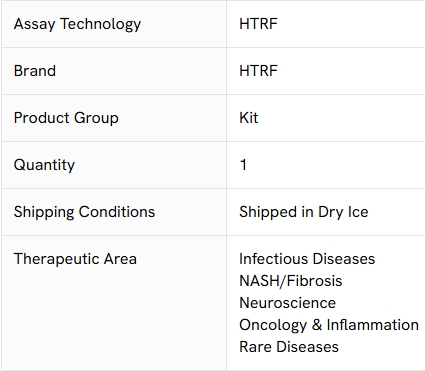Image resolution: width=425 pixels, height=371 pixels.
Task: Click the Quantity label
Action: pyautogui.click(x=44, y=165)
